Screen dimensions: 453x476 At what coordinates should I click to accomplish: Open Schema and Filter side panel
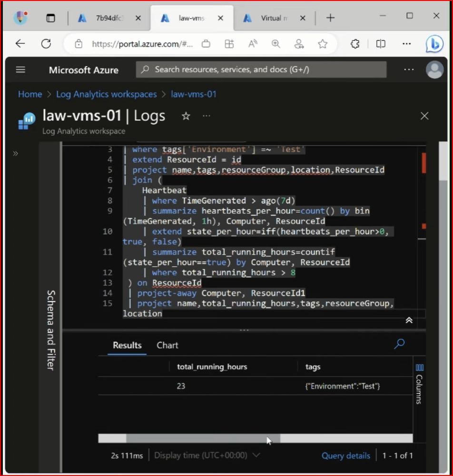(51, 330)
